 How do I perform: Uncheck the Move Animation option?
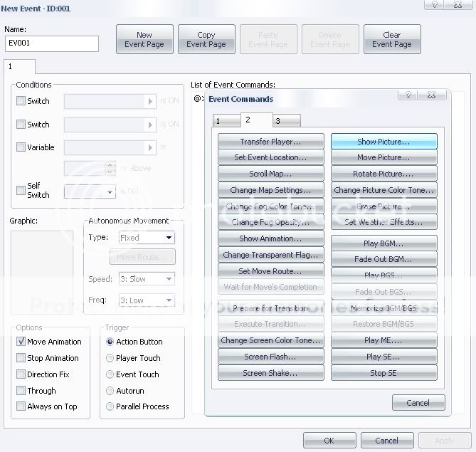pos(21,342)
